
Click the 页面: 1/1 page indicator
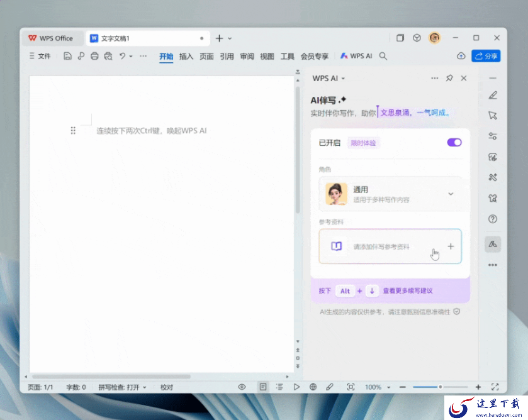pyautogui.click(x=40, y=387)
